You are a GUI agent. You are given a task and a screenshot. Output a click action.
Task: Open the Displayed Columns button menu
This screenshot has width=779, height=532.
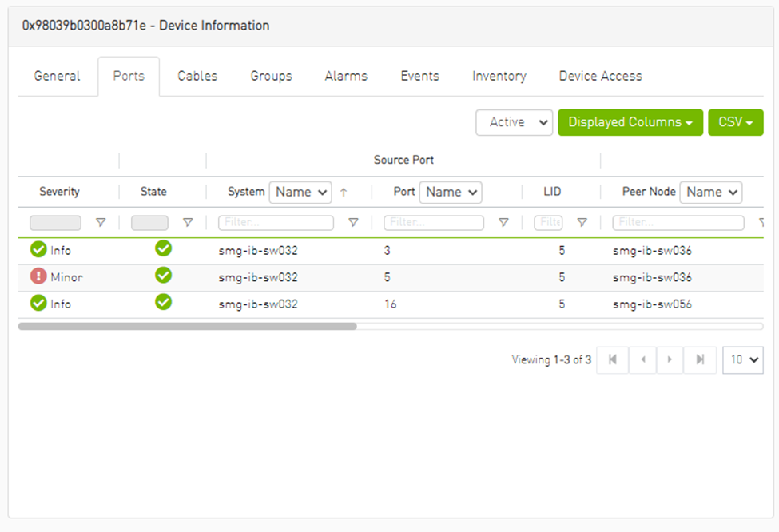pyautogui.click(x=630, y=122)
